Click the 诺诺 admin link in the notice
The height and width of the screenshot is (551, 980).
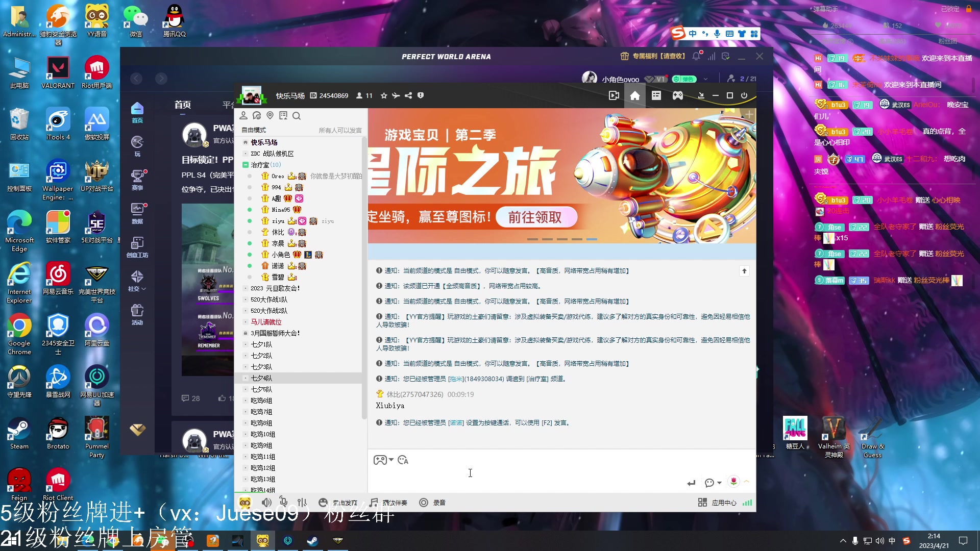pos(456,423)
